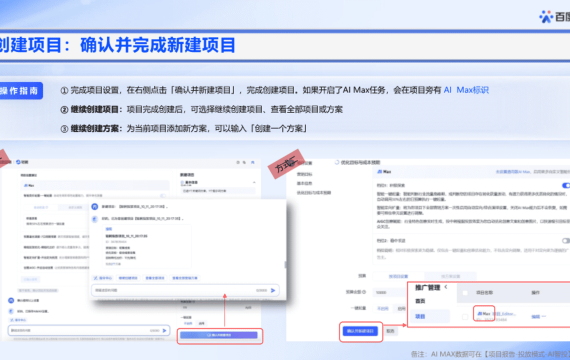Open 首页 in the 推广管理 menu
Viewport: 570px width, 360px height.
[x=420, y=301]
